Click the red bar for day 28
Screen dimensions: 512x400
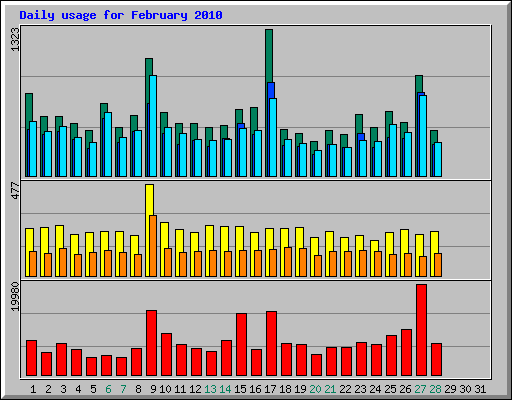click(x=436, y=359)
